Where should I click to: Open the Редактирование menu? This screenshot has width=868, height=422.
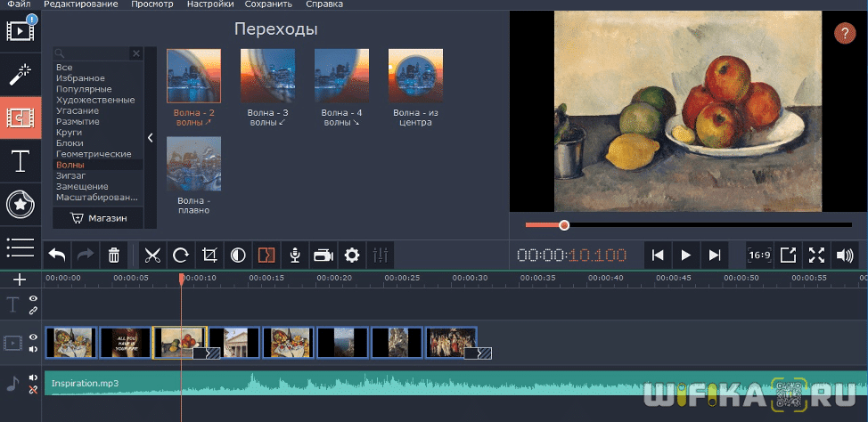point(80,4)
